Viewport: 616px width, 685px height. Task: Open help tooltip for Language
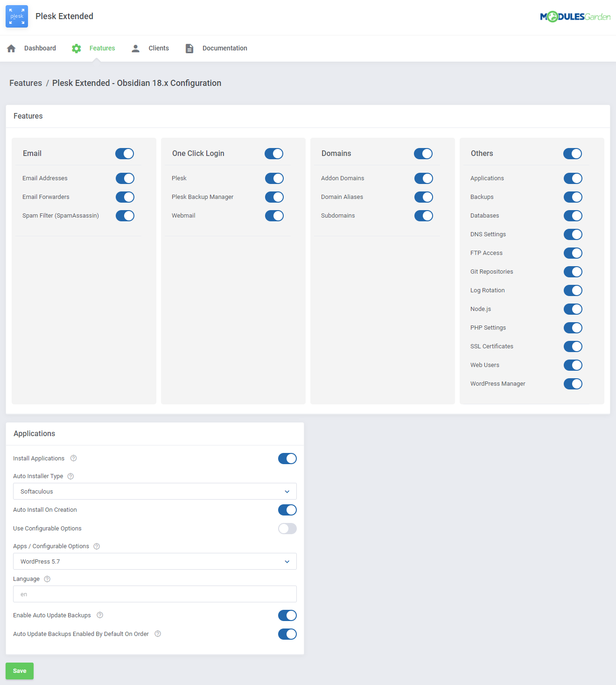[x=47, y=579]
